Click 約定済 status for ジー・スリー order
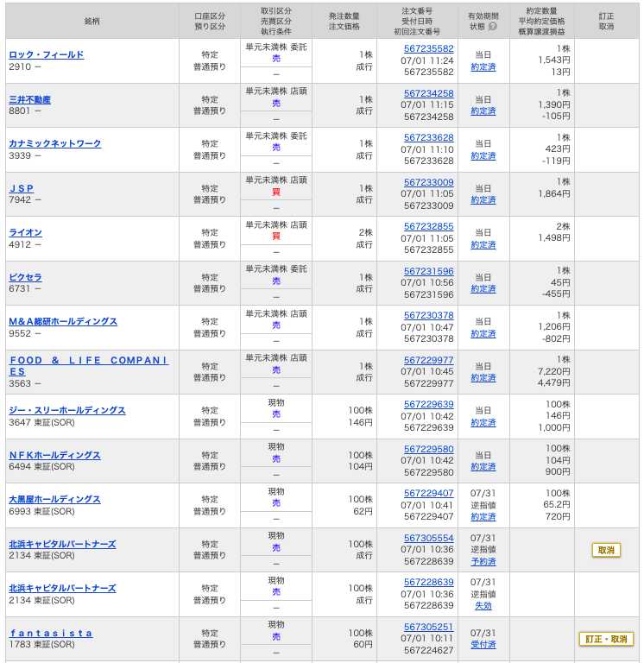 click(483, 422)
